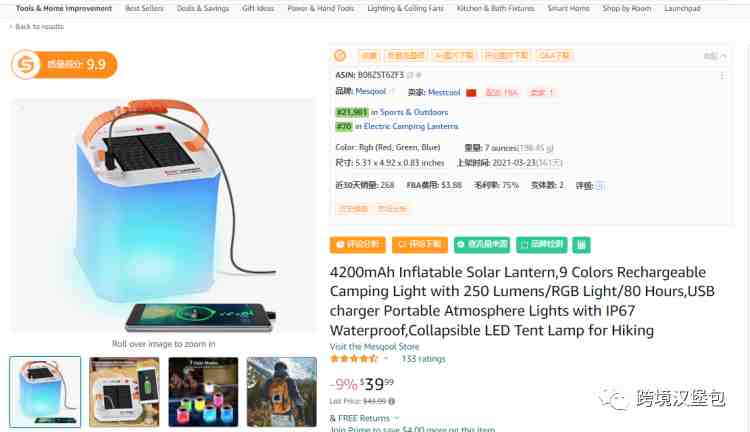The height and width of the screenshot is (432, 750).
Task: Click the orange circular icon in plugin panel header
Action: coord(340,55)
